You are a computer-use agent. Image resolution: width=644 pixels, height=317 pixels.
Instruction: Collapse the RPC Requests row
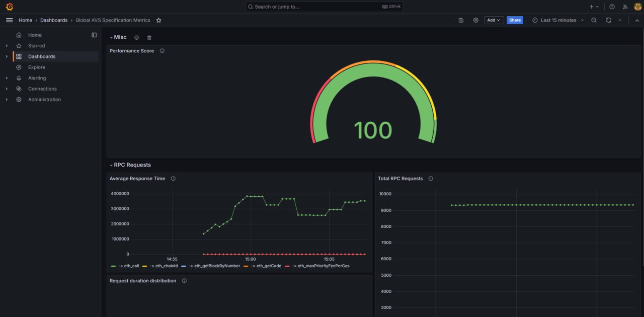(111, 165)
